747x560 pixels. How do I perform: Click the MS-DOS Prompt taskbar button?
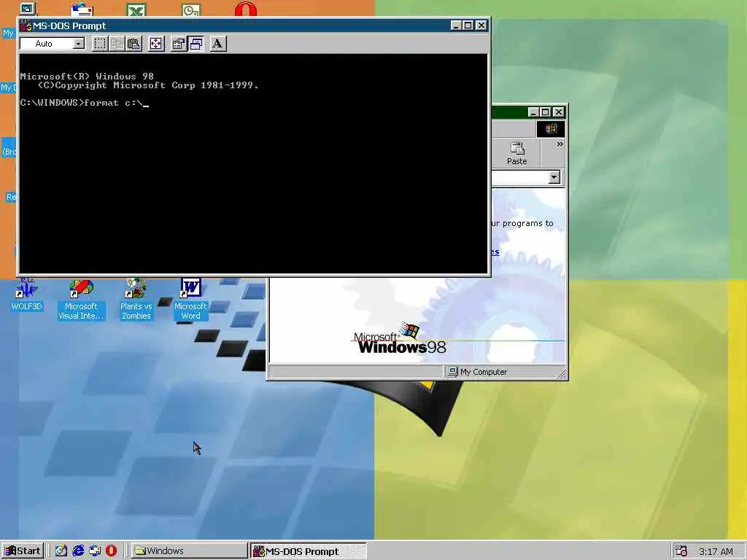pyautogui.click(x=308, y=551)
